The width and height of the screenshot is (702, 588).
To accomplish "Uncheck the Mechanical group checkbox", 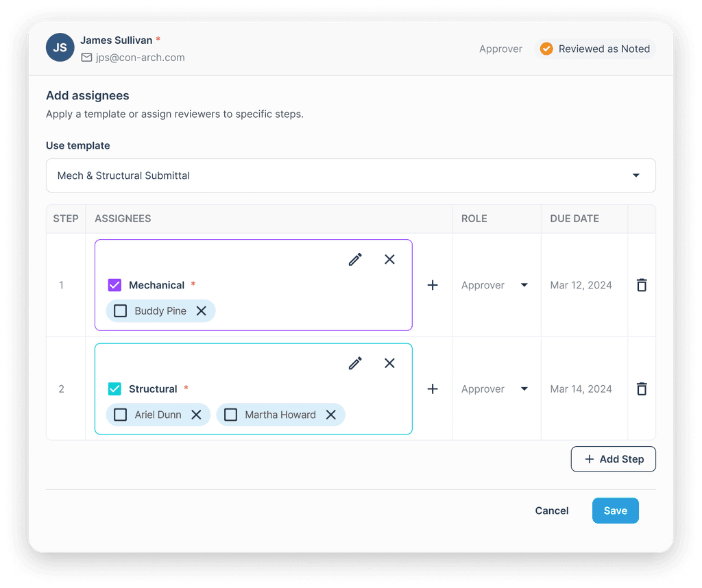I will [114, 284].
